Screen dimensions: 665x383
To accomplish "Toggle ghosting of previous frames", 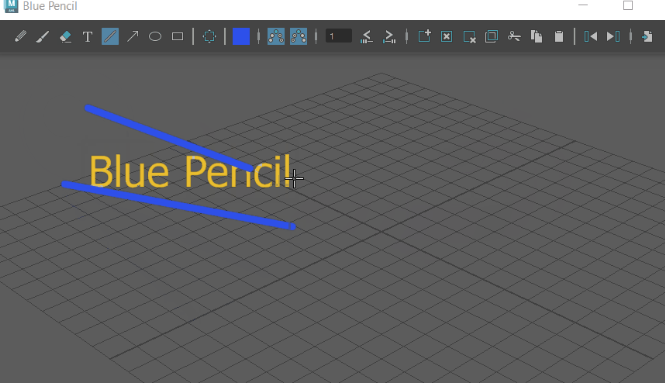I will coord(276,36).
